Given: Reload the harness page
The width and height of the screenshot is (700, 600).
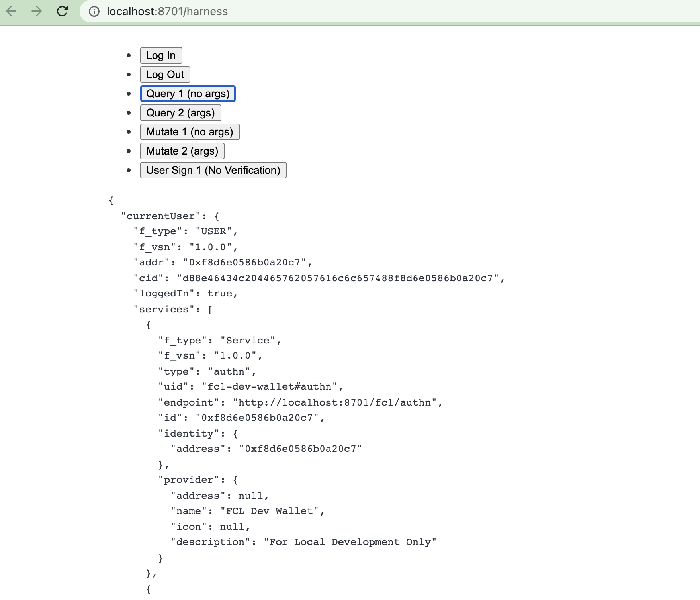Looking at the screenshot, I should coord(62,12).
